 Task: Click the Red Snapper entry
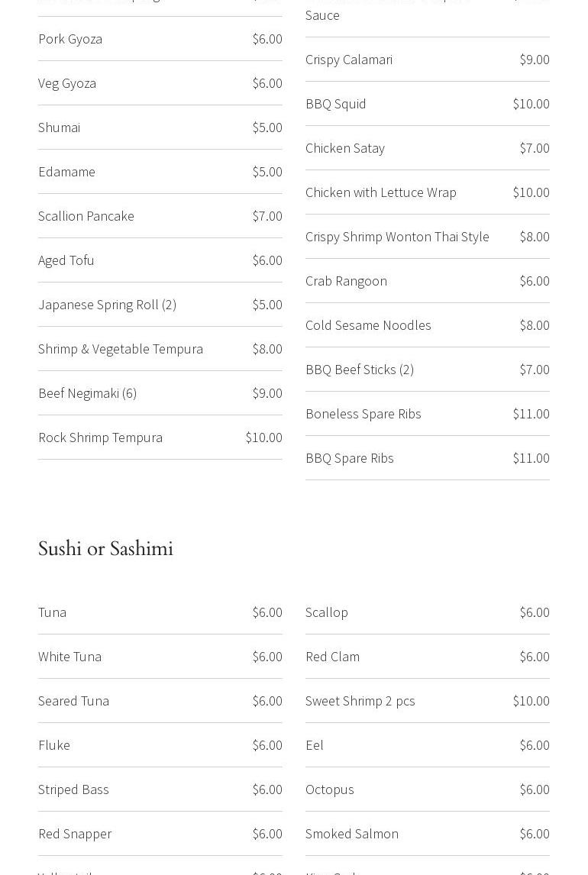75,834
